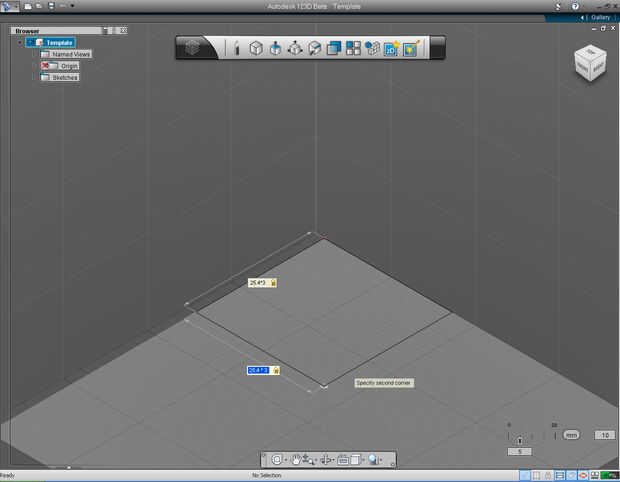This screenshot has height=482, width=620.
Task: Click the blue sphere display icon
Action: tap(373, 459)
